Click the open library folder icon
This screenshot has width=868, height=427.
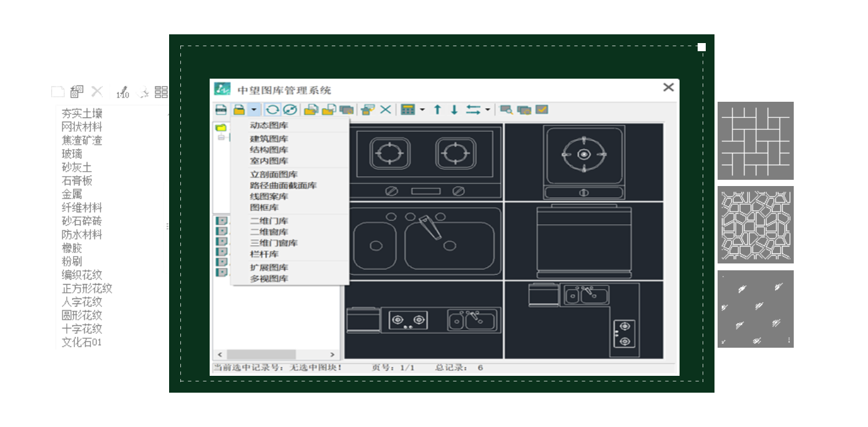tap(238, 109)
